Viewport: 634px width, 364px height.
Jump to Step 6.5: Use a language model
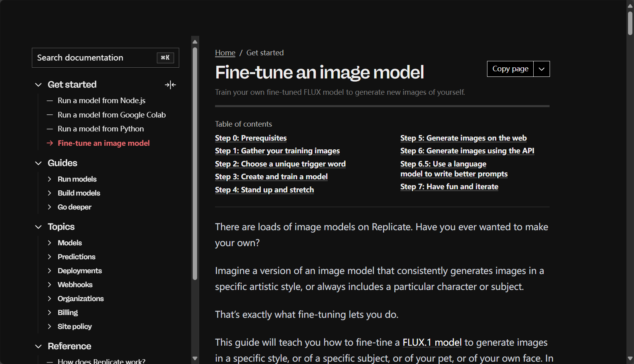[454, 169]
